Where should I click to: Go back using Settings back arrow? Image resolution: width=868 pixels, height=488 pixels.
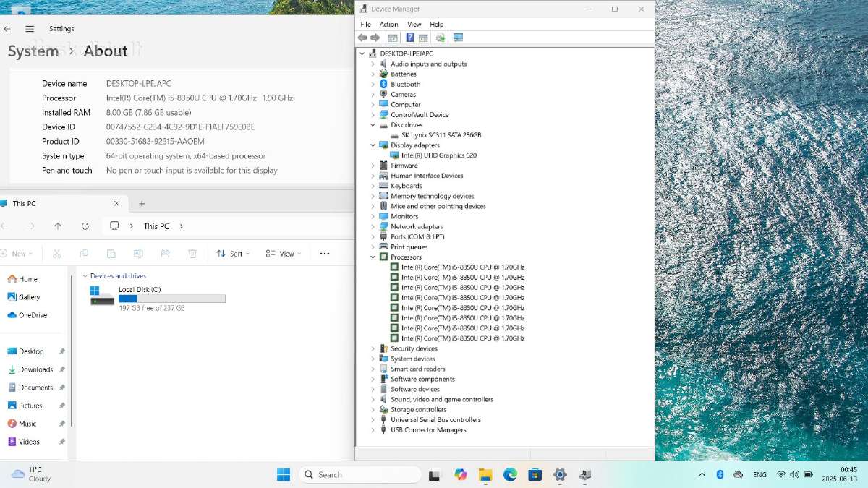pos(7,29)
